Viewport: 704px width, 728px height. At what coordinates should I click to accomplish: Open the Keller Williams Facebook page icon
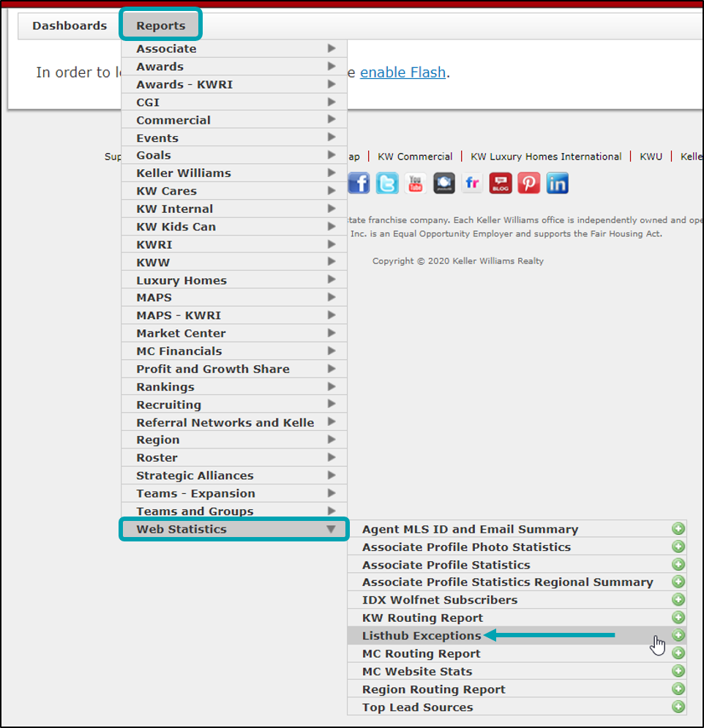(x=359, y=183)
